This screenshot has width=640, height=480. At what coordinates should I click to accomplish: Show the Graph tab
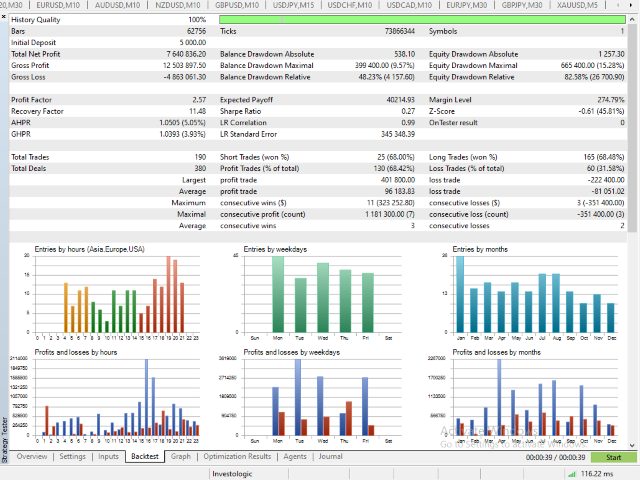click(x=180, y=456)
